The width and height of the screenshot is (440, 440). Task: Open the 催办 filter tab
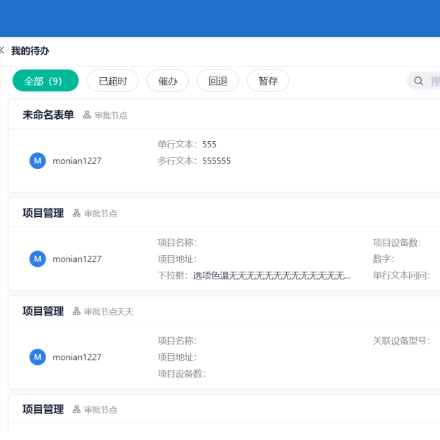tap(168, 81)
